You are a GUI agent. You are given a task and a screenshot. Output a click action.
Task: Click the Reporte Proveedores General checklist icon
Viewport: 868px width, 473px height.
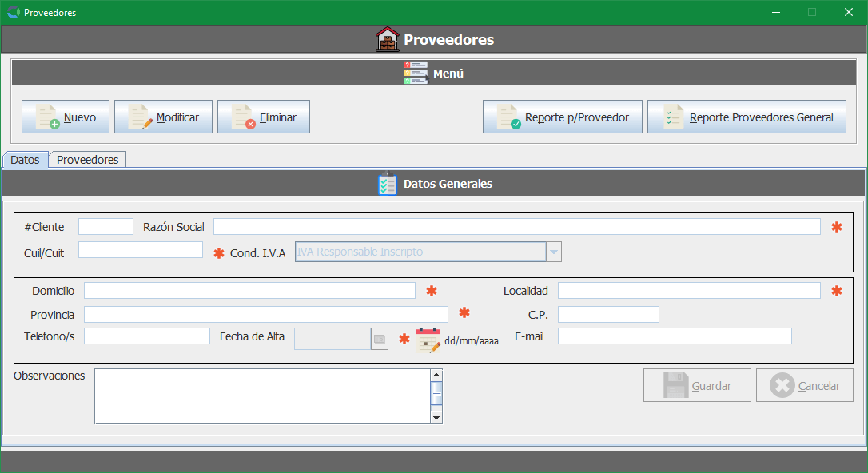pyautogui.click(x=674, y=117)
